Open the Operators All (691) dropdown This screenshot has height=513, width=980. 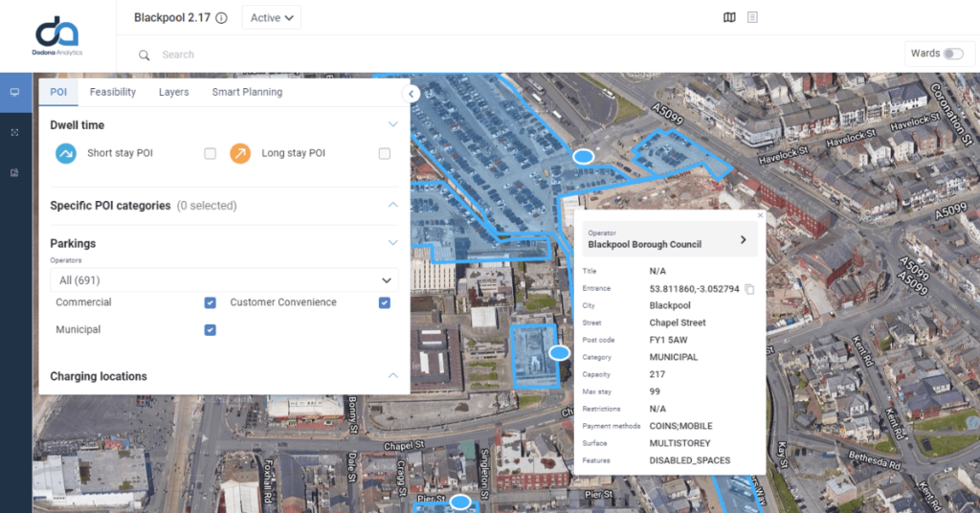point(224,280)
